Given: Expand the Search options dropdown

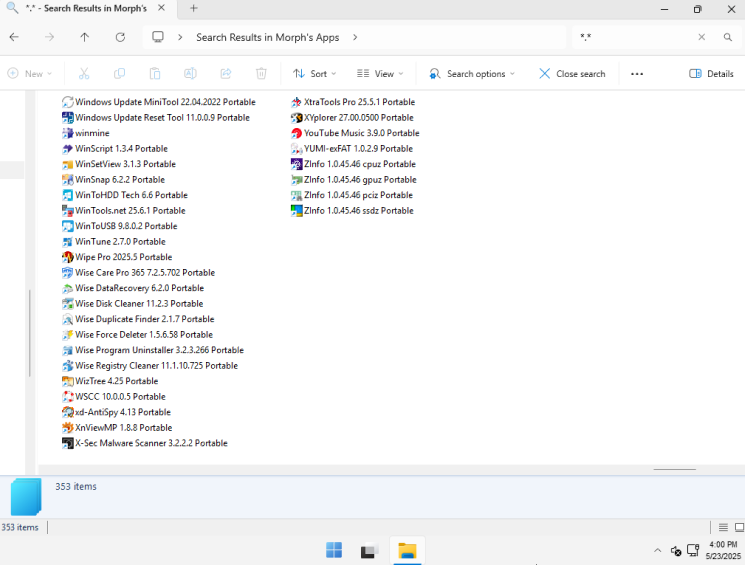Looking at the screenshot, I should [472, 74].
